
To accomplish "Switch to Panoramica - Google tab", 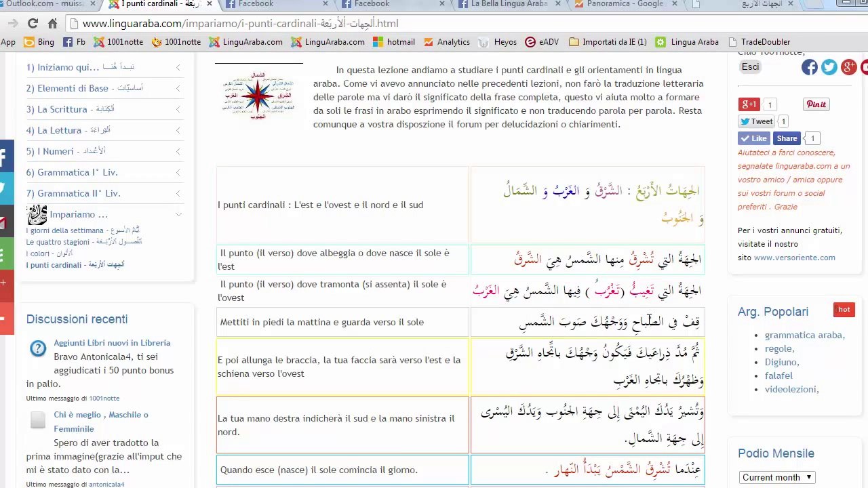I will pos(625,4).
